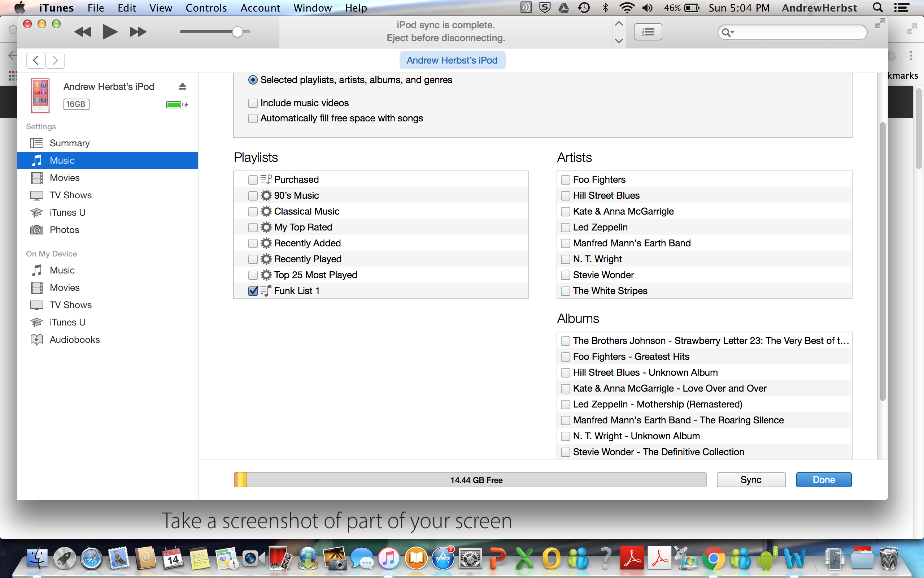Uncheck the Funk List 1 playlist
This screenshot has width=924, height=578.
253,291
